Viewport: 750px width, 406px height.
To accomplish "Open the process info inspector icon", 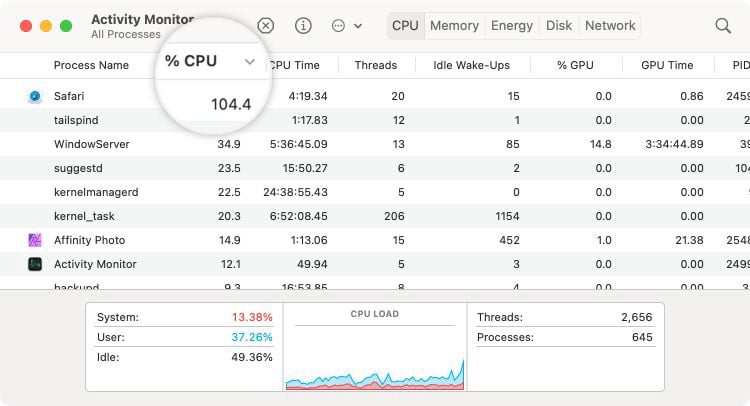I will [x=303, y=26].
